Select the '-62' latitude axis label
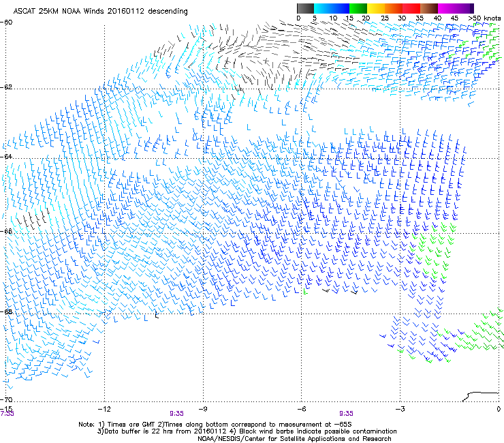504x443 pixels. [6, 87]
